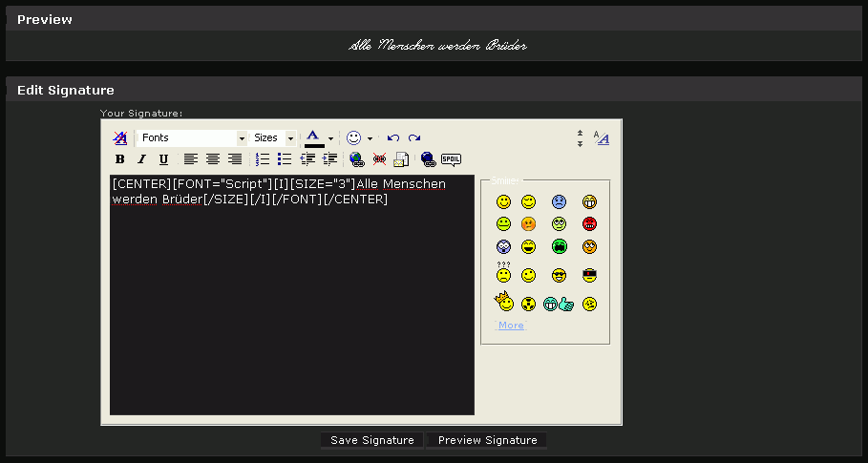This screenshot has height=463, width=868.
Task: Insert the open-mouth laughing yellow smilie
Action: pos(529,246)
